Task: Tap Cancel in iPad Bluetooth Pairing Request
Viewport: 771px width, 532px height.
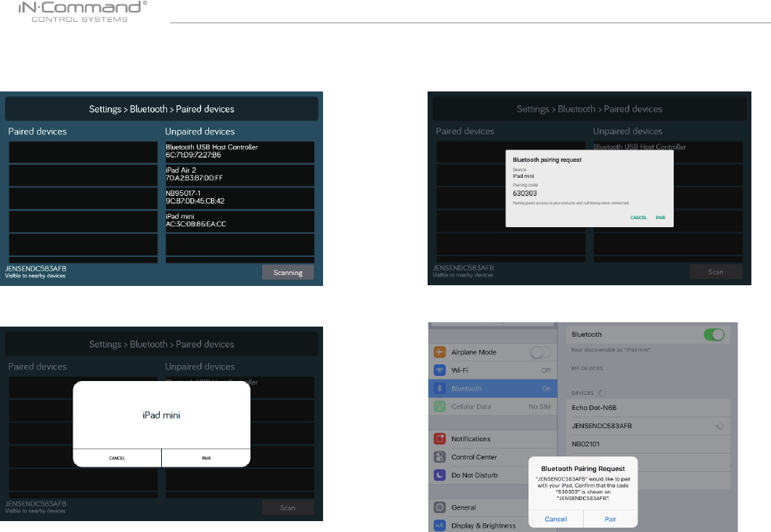Action: click(x=555, y=519)
